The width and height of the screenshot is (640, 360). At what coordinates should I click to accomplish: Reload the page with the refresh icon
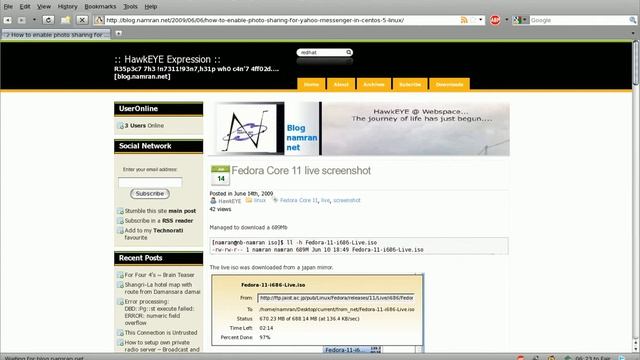click(48, 20)
